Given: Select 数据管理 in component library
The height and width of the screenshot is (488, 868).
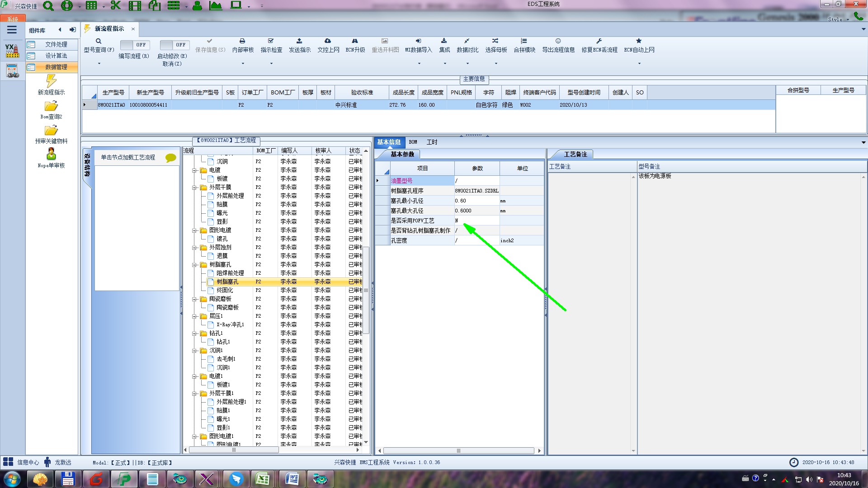Looking at the screenshot, I should [56, 67].
